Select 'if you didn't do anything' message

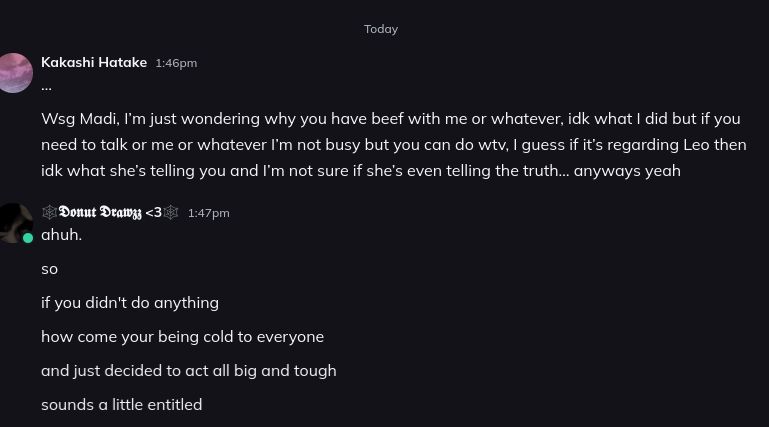130,303
